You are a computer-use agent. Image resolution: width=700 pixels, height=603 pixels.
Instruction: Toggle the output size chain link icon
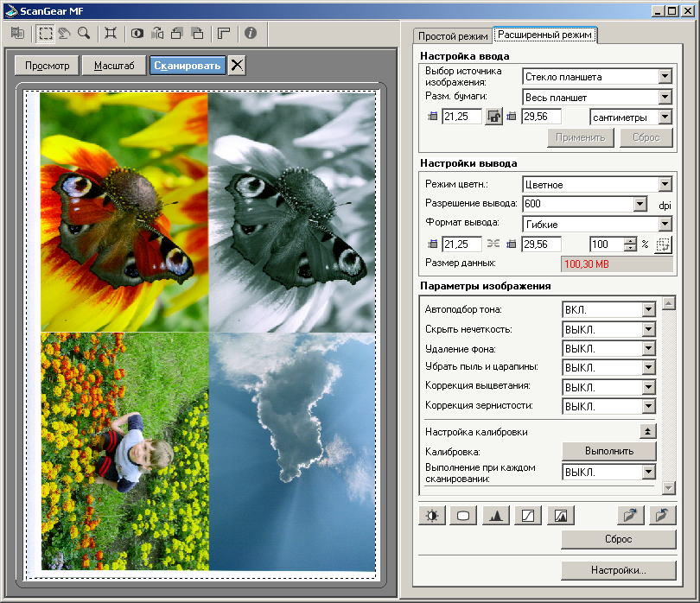[493, 244]
